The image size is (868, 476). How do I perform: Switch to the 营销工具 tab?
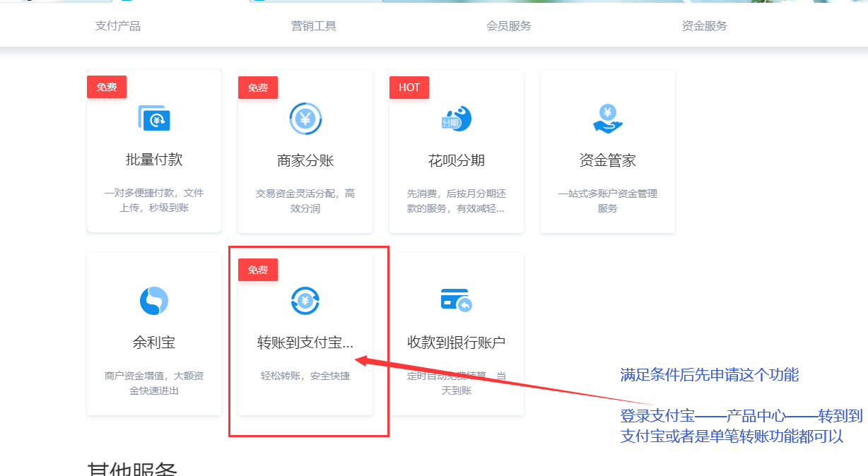[x=314, y=26]
